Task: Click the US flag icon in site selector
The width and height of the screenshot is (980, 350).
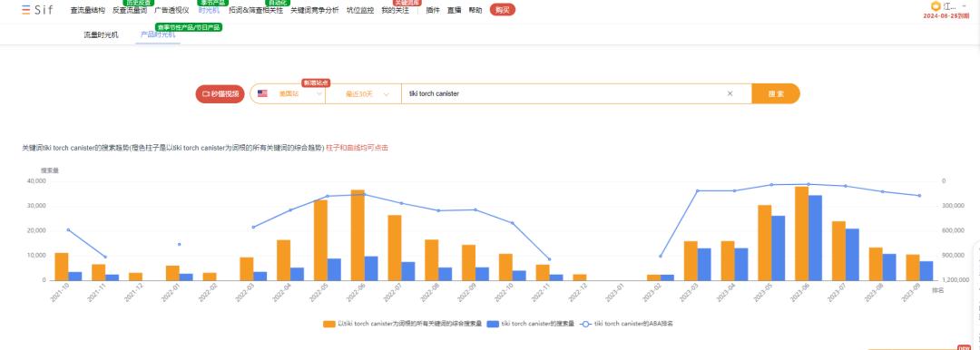Action: (262, 93)
